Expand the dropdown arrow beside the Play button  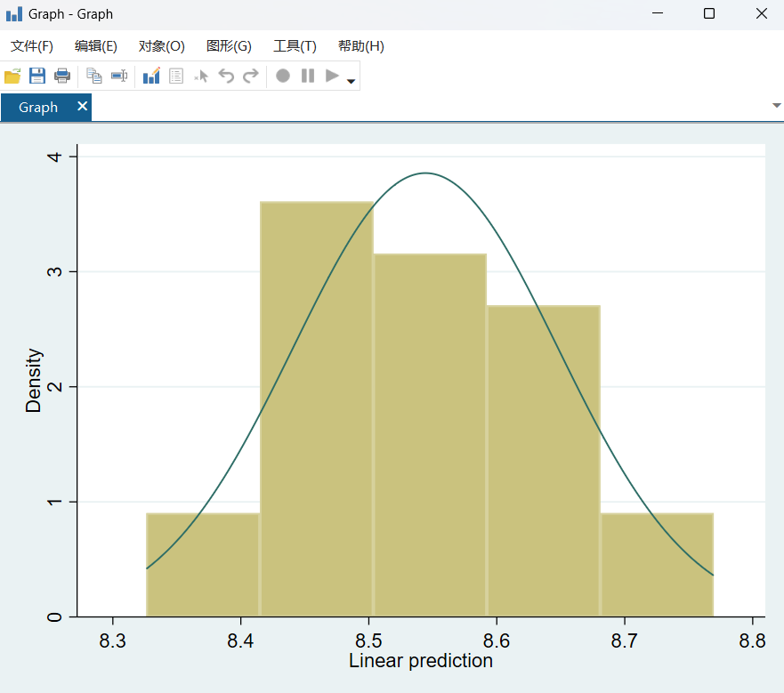(352, 81)
